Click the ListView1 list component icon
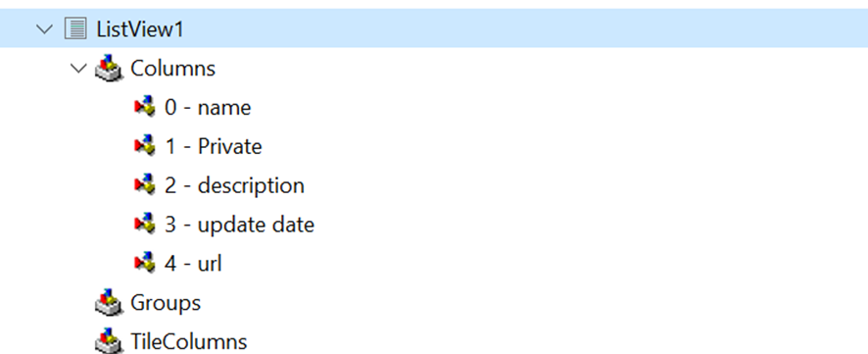868x354 pixels. click(75, 28)
